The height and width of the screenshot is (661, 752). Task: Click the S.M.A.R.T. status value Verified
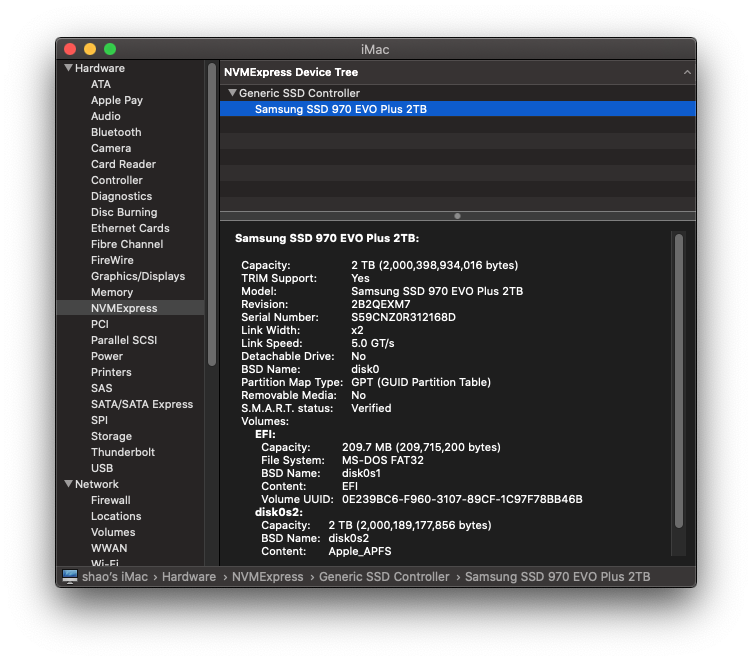pyautogui.click(x=371, y=408)
